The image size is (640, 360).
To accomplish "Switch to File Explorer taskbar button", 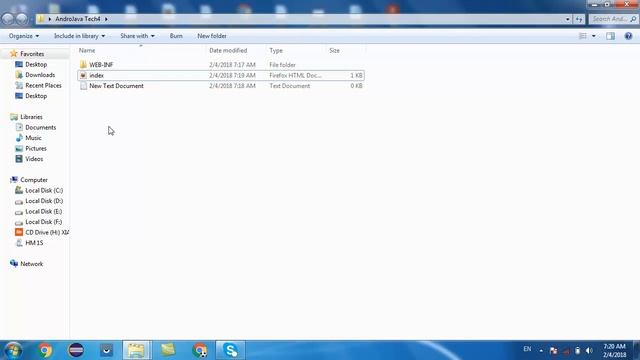I will [x=137, y=350].
